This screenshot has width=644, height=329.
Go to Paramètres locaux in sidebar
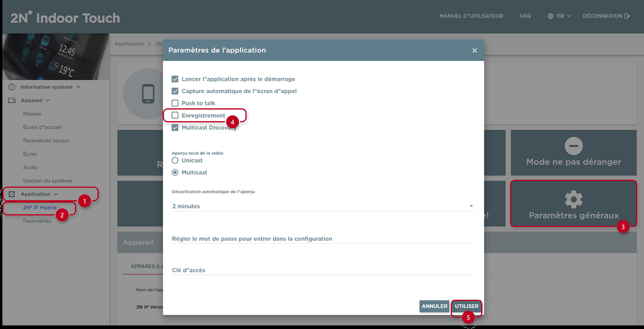46,141
